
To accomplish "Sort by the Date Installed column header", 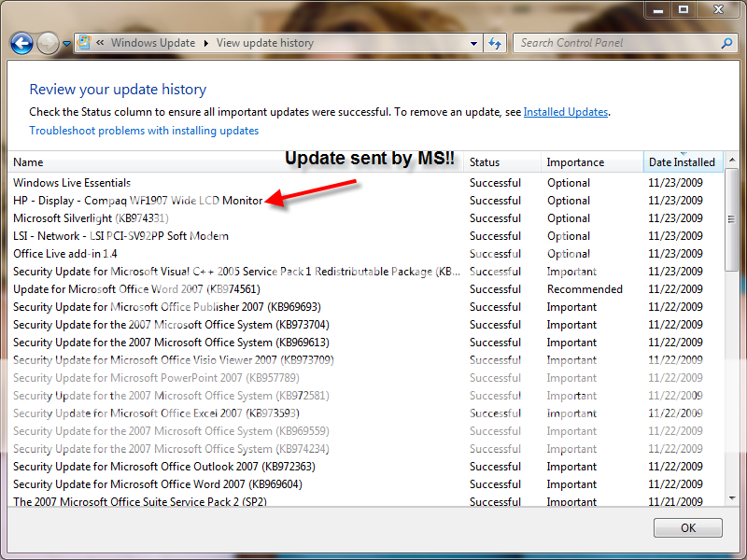I will pyautogui.click(x=682, y=162).
